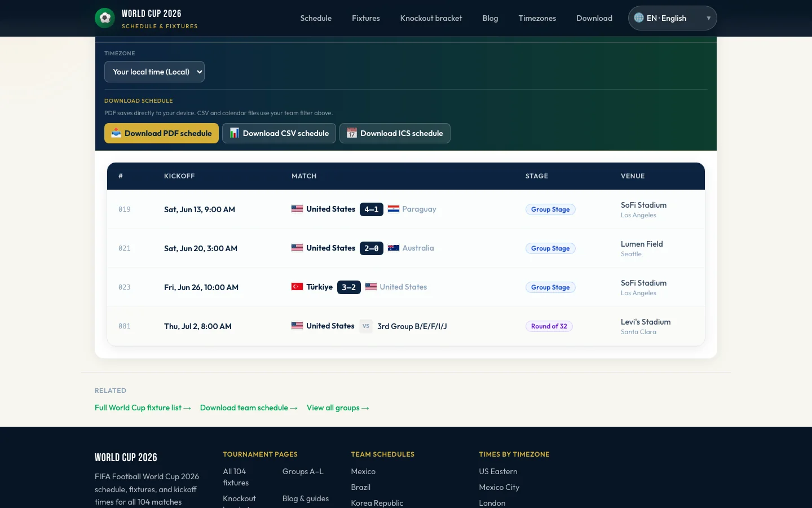Screen dimensions: 812x508
Task: Click kickoff 'Sat, Jun 20, 3:00 AM'
Action: (201, 248)
